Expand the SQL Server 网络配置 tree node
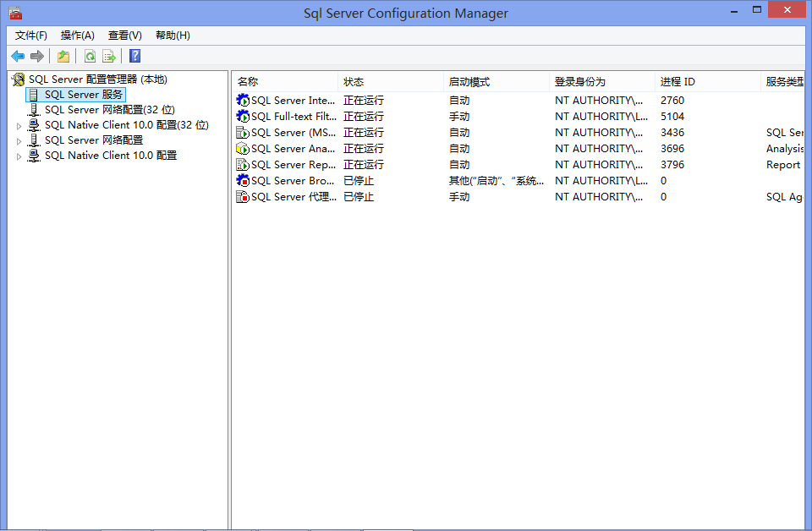Image resolution: width=812 pixels, height=531 pixels. [x=19, y=140]
